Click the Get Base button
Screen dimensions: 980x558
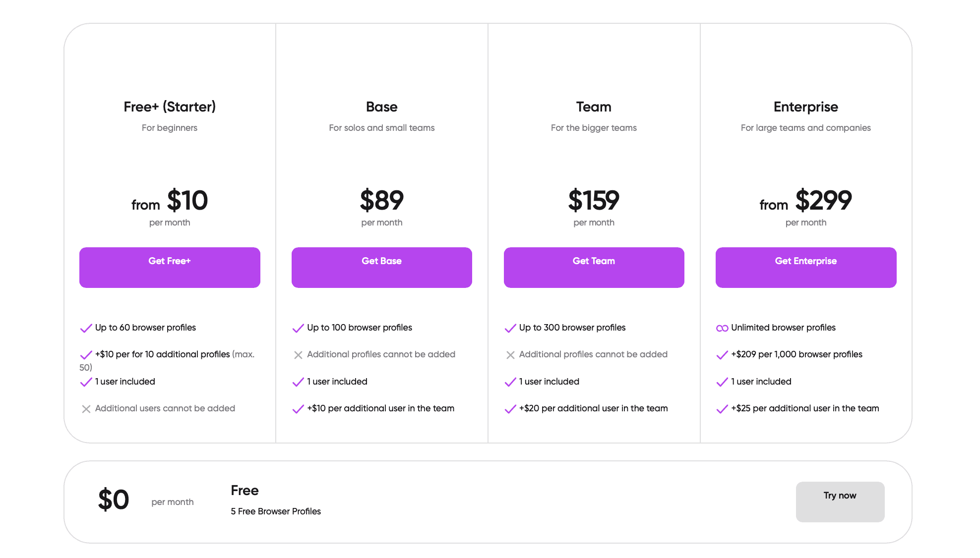(381, 267)
